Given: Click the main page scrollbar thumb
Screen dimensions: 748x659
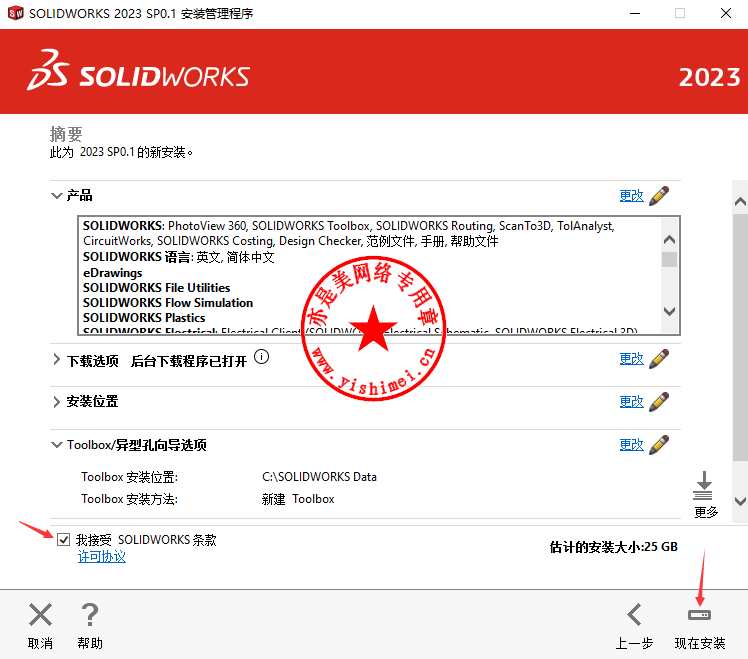Looking at the screenshot, I should (740, 337).
